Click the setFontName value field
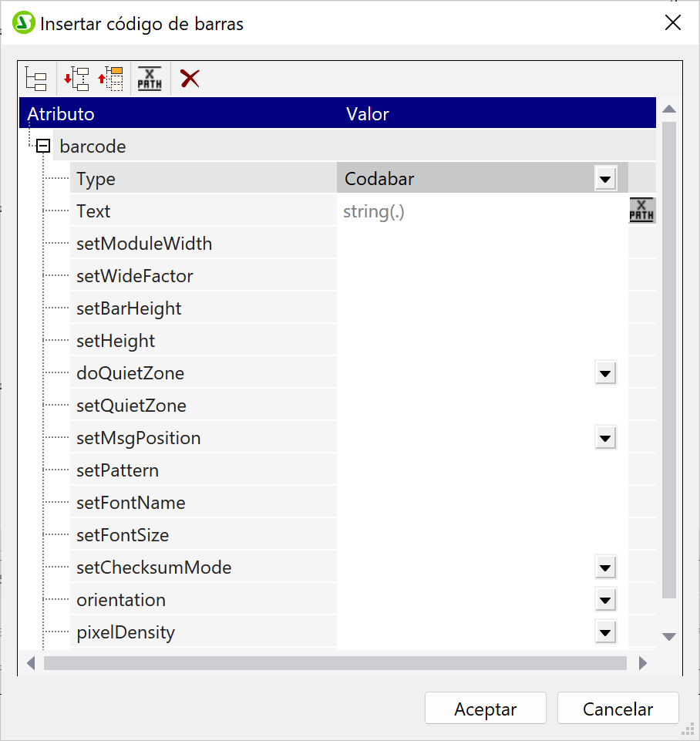 point(483,502)
